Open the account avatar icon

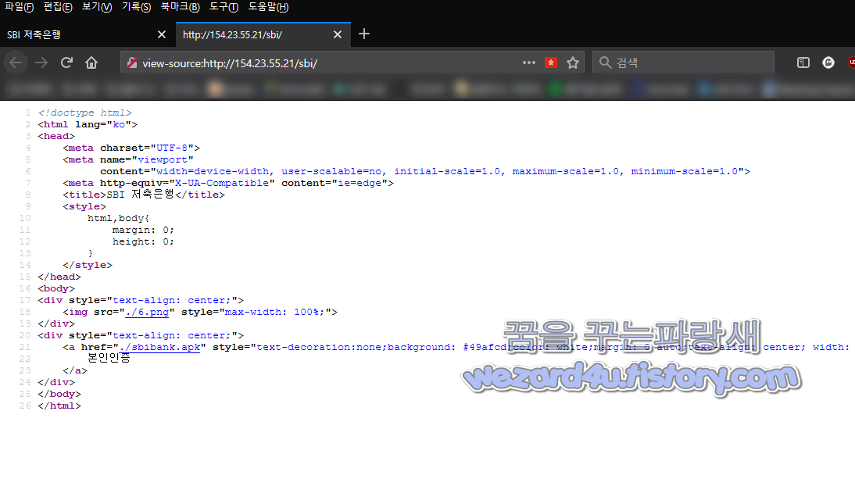(x=828, y=63)
